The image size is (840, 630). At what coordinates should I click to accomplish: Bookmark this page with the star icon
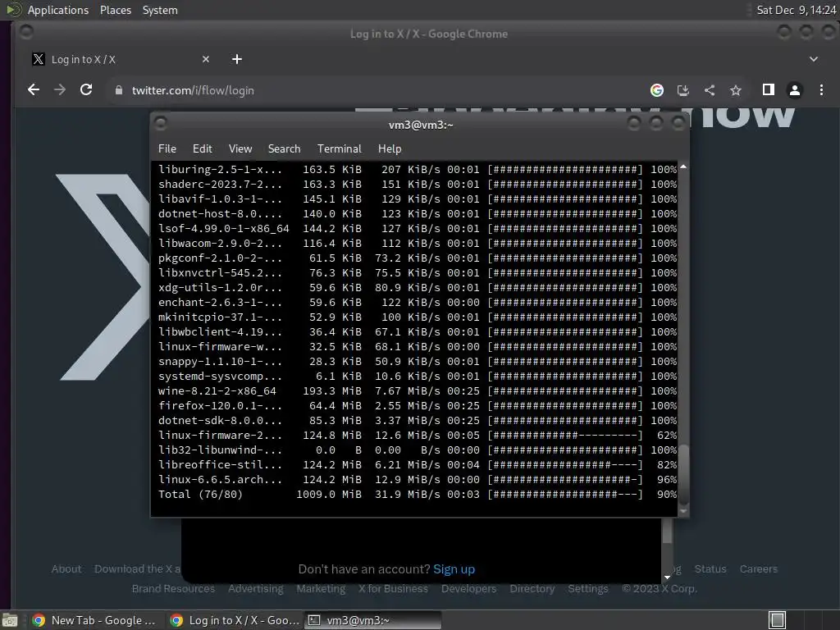[736, 90]
